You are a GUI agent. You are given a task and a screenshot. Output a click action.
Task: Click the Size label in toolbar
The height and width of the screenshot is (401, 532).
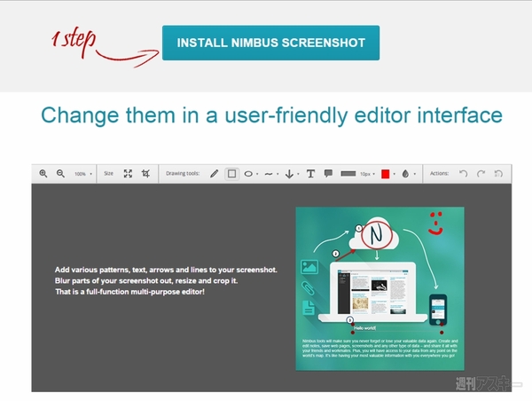[x=108, y=174]
